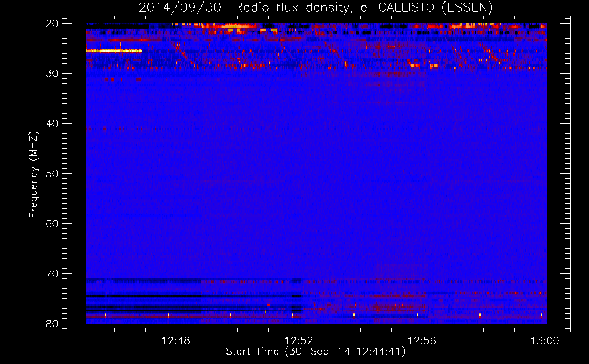Click the '20' frequency tick label

tap(52, 24)
